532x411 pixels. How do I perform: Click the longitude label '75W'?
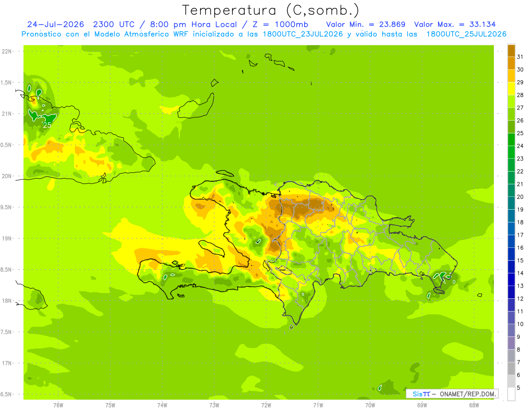(x=110, y=405)
